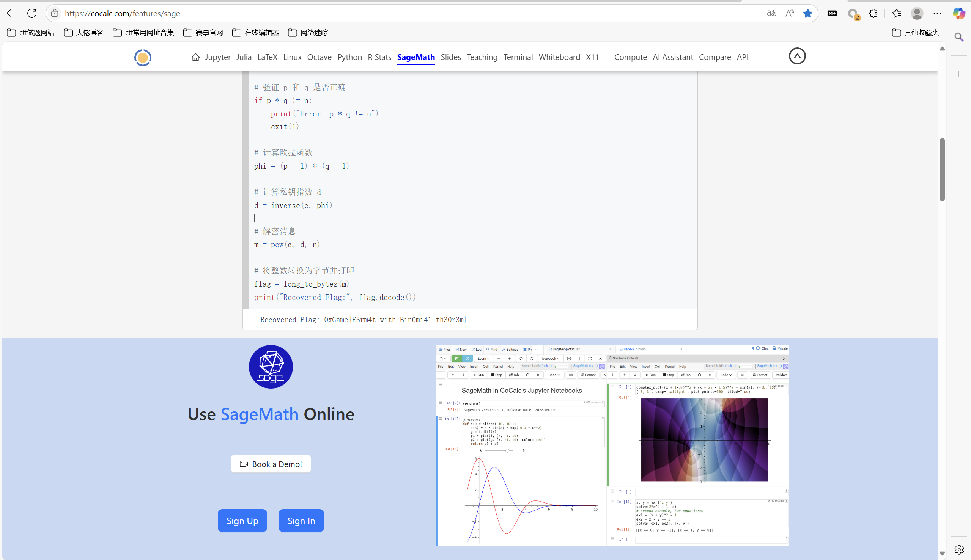971x560 pixels.
Task: Launch the Copilot sidebar icon
Action: (x=959, y=13)
